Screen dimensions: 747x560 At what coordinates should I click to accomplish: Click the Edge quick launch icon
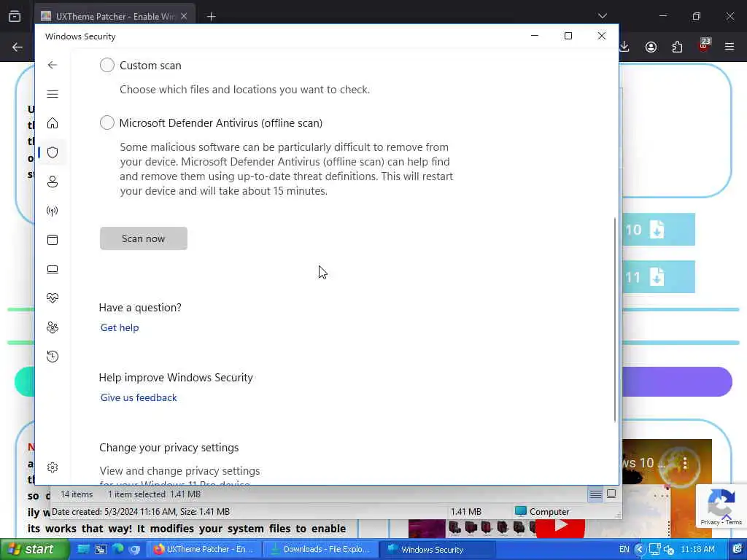tap(117, 549)
